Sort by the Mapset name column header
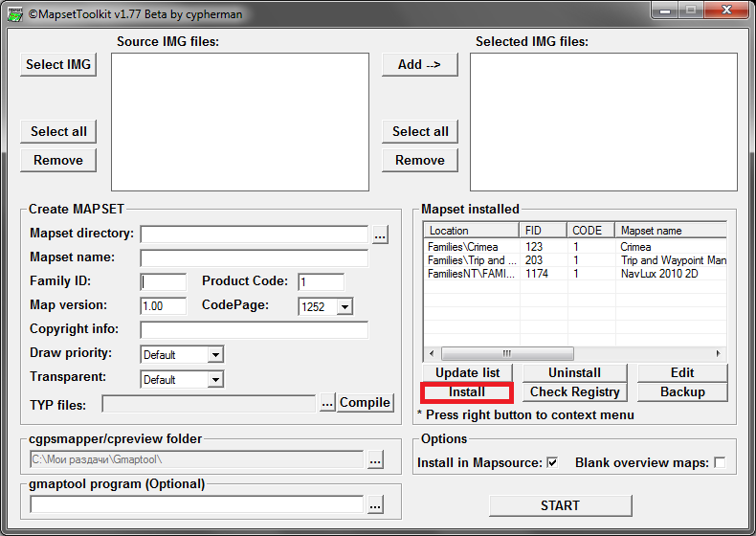756x536 pixels. coord(670,231)
